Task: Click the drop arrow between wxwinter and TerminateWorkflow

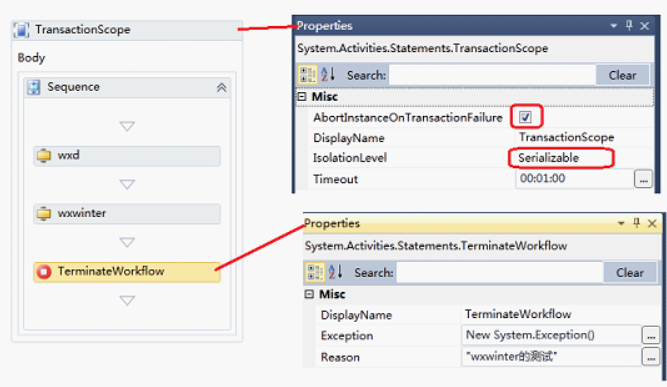Action: pyautogui.click(x=127, y=242)
